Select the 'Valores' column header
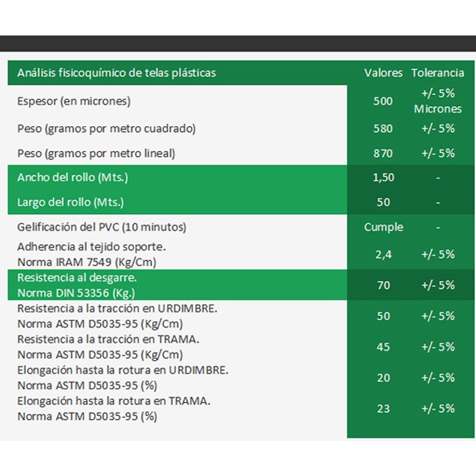Viewport: 476px width, 476px height. click(x=383, y=73)
